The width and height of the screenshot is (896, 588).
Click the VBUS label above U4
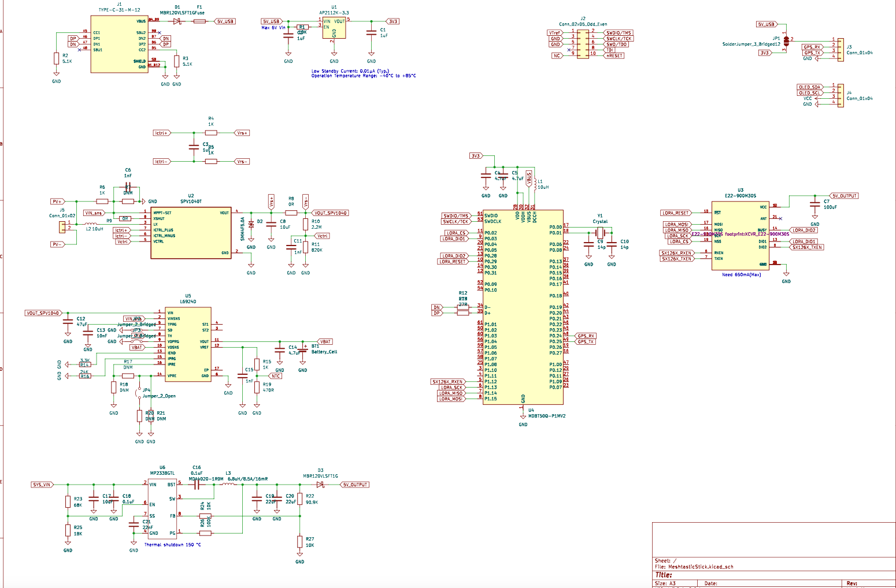(528, 177)
